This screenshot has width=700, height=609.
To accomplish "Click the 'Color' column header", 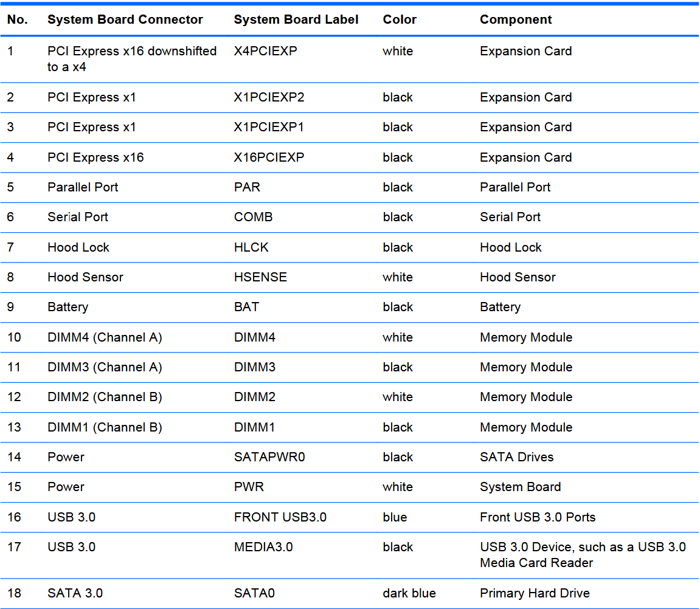I will tap(400, 19).
